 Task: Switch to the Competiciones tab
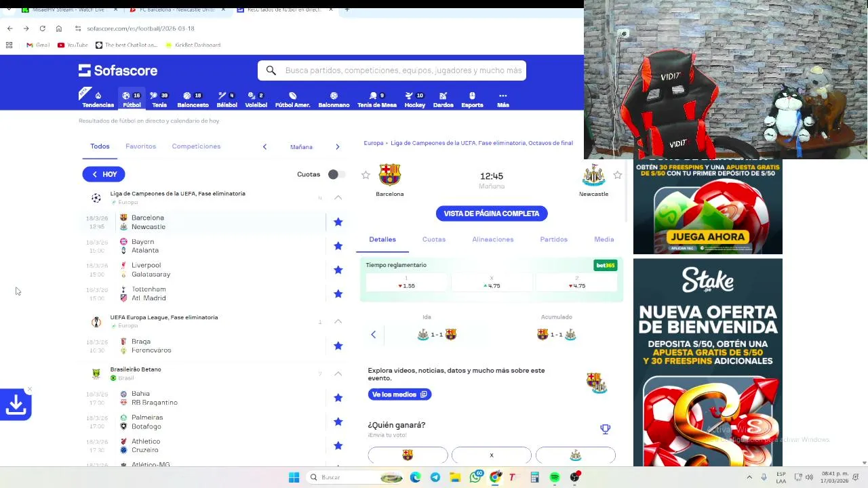pos(196,146)
